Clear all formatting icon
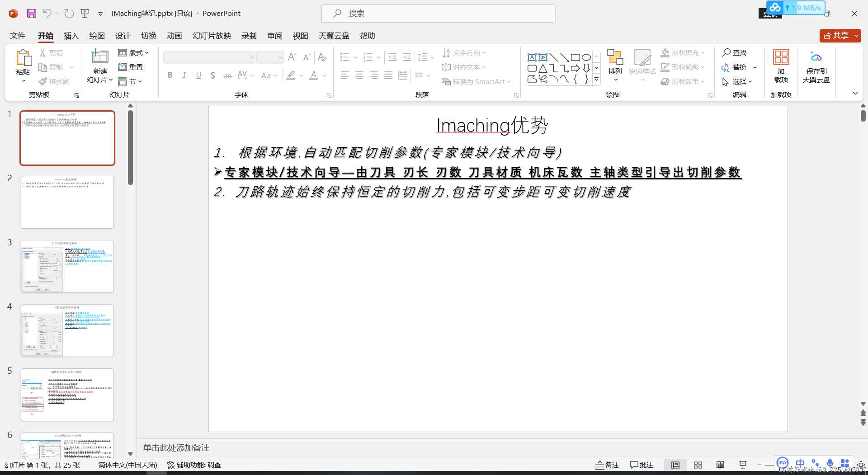The image size is (868, 475). pyautogui.click(x=322, y=57)
